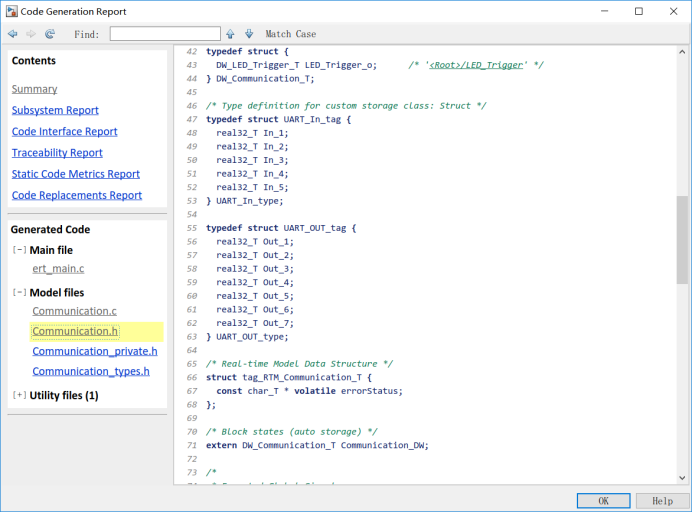
Task: Click the errorStatus declaration on line 67
Action: coord(309,391)
